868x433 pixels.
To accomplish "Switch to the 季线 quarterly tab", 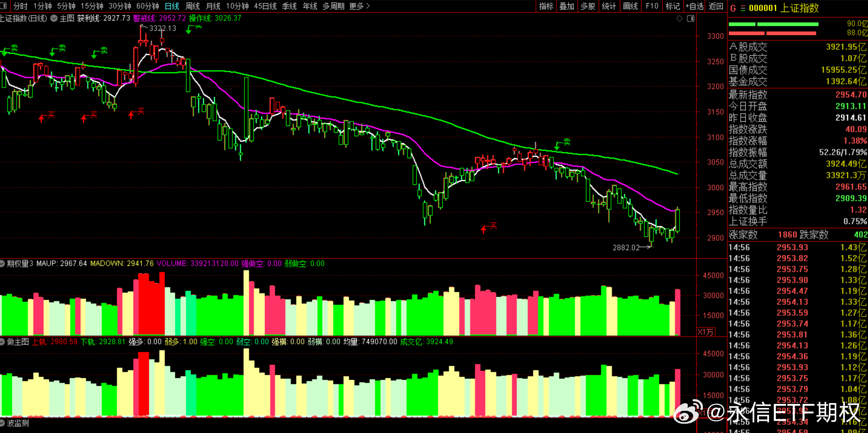I will 290,6.
